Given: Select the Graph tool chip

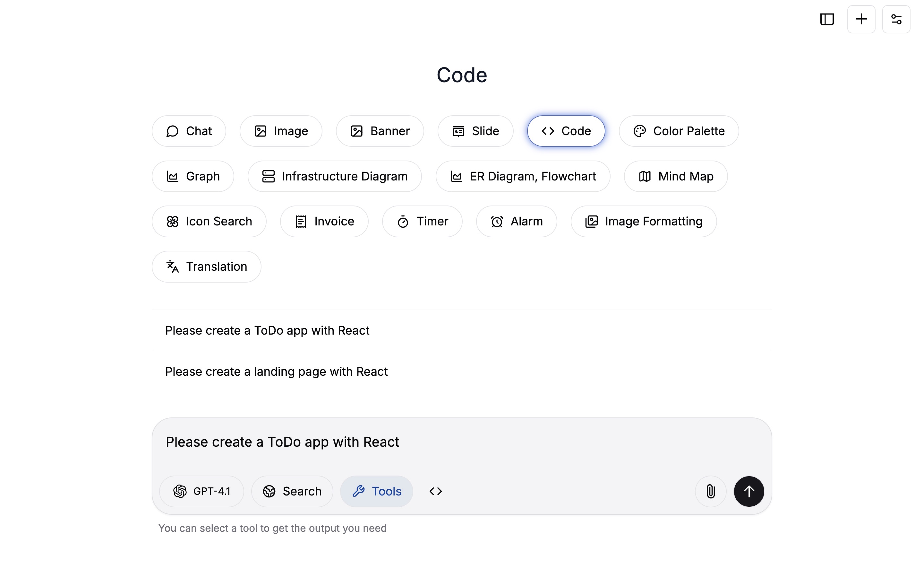Looking at the screenshot, I should tap(193, 176).
